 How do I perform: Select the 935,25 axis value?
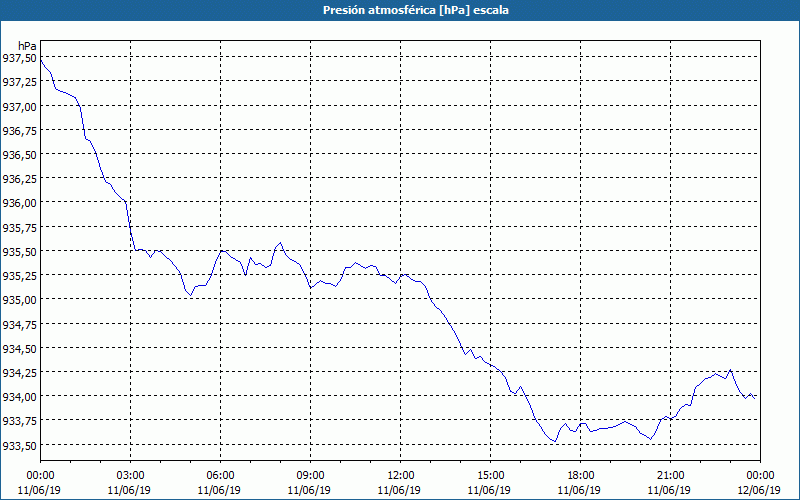(20, 276)
